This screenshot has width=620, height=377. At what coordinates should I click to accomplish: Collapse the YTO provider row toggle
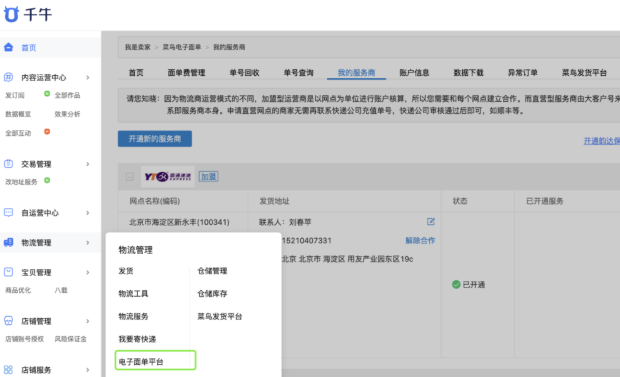130,176
